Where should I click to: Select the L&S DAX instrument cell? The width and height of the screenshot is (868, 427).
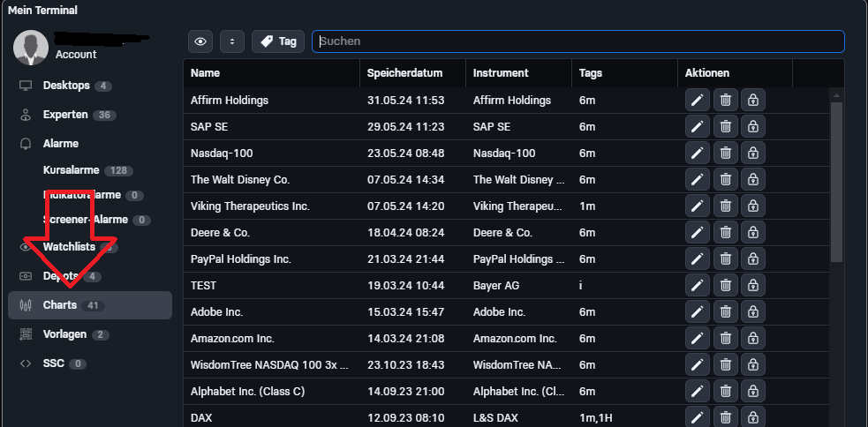click(496, 417)
